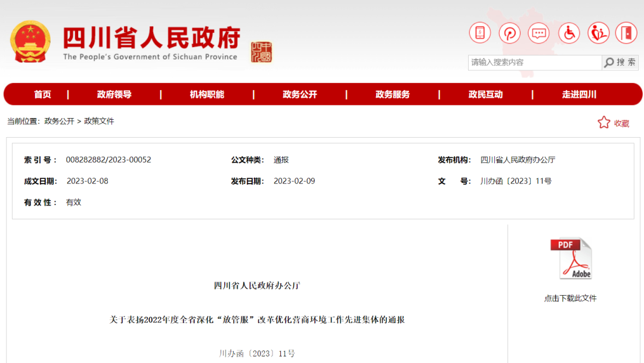Click the 当前位置 breadcrumb label
Image resolution: width=644 pixels, height=363 pixels.
tap(23, 121)
